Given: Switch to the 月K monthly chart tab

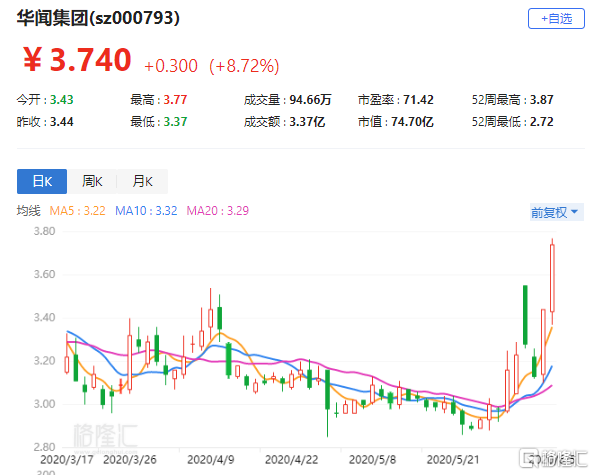Looking at the screenshot, I should click(142, 181).
